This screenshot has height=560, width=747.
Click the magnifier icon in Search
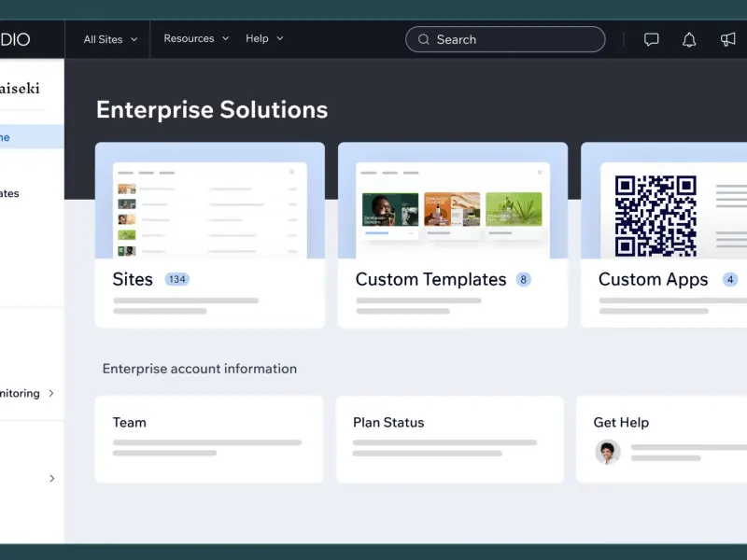[x=424, y=39]
